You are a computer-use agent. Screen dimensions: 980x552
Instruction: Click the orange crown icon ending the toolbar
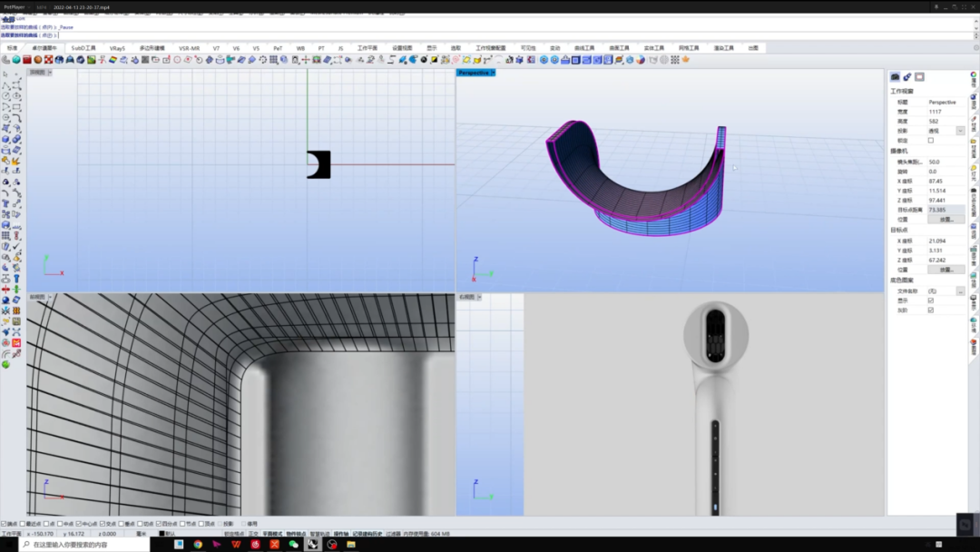686,60
